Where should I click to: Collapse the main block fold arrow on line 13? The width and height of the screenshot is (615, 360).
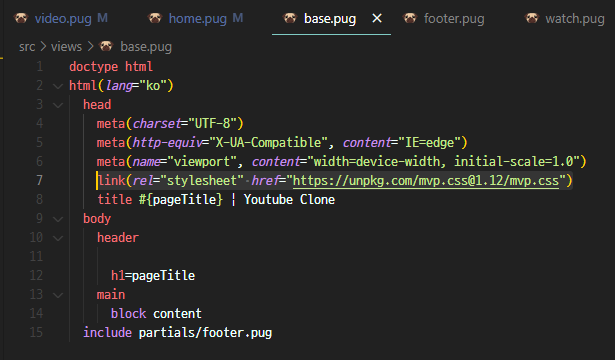58,295
